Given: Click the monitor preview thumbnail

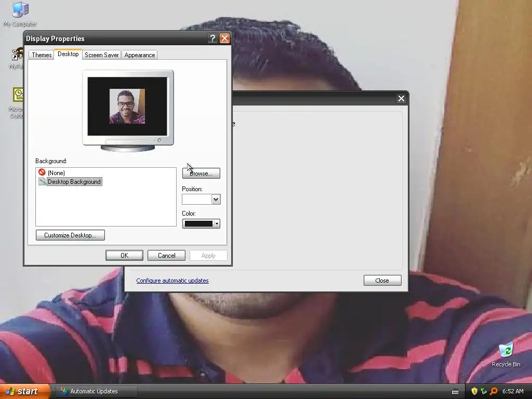Looking at the screenshot, I should (x=128, y=110).
